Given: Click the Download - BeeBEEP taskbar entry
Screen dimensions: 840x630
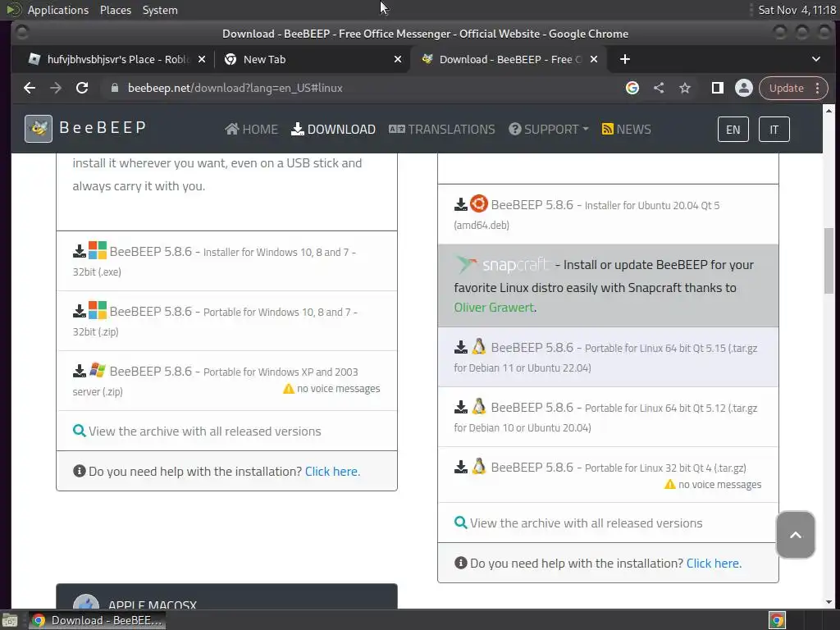Looking at the screenshot, I should (97, 620).
